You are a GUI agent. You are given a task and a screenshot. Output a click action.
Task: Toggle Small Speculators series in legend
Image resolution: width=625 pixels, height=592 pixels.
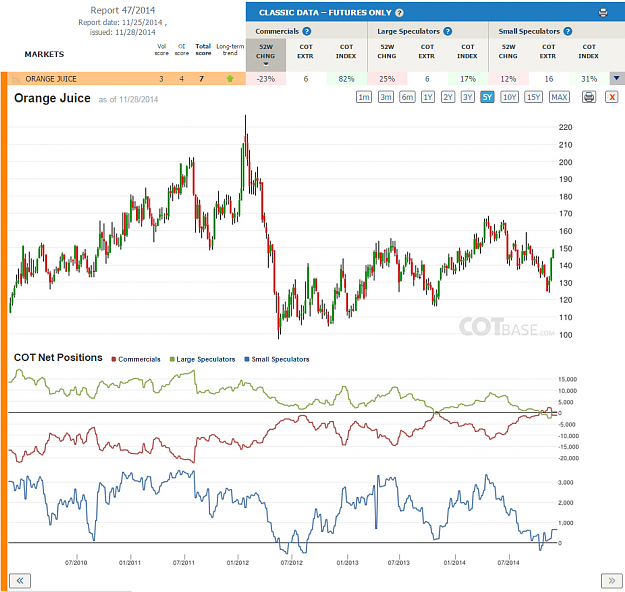click(277, 359)
